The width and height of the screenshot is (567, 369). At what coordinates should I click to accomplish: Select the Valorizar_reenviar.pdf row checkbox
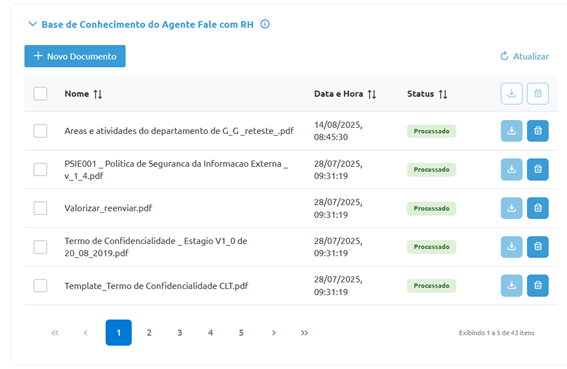[x=40, y=208]
